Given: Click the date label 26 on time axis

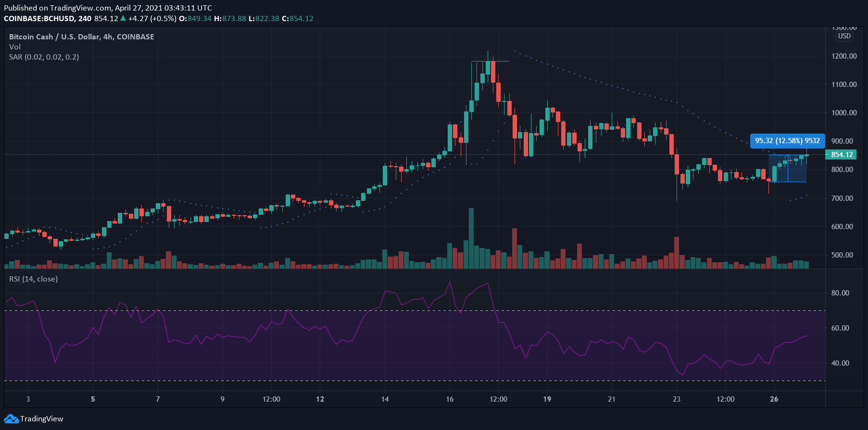Looking at the screenshot, I should pos(774,399).
